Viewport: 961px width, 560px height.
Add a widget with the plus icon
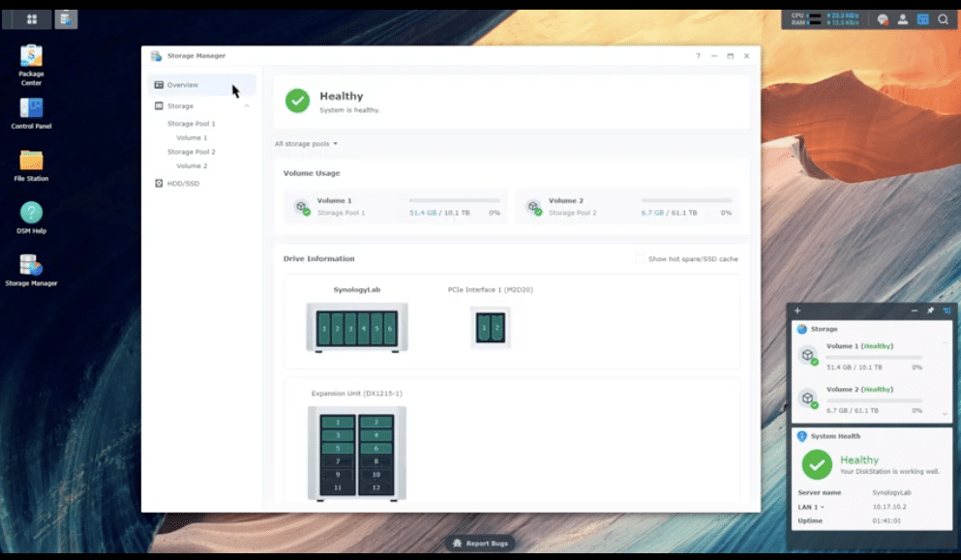tap(797, 310)
